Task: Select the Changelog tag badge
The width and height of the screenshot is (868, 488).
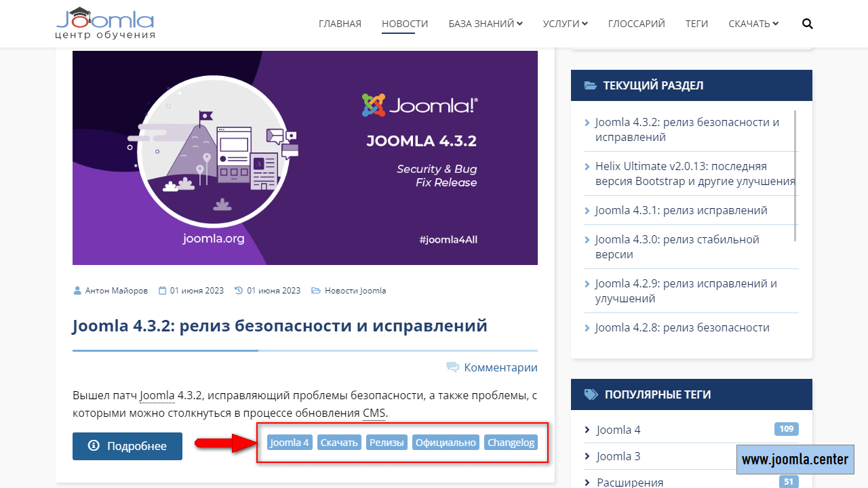Action: (511, 442)
